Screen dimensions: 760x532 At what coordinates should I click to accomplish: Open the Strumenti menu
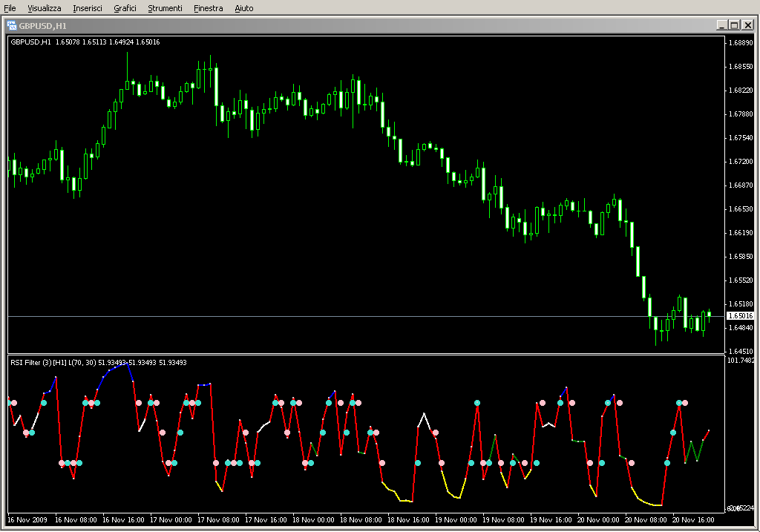(165, 8)
